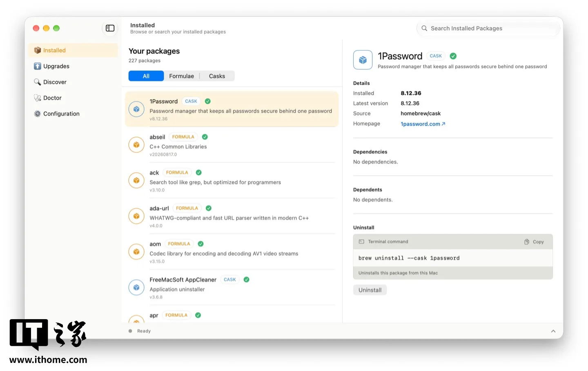This screenshot has width=588, height=371.
Task: Click the Search Installed Packages field
Action: pos(488,28)
